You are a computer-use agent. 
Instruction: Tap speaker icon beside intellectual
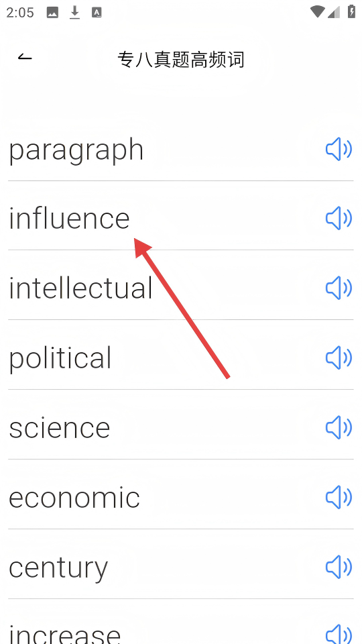click(x=339, y=288)
